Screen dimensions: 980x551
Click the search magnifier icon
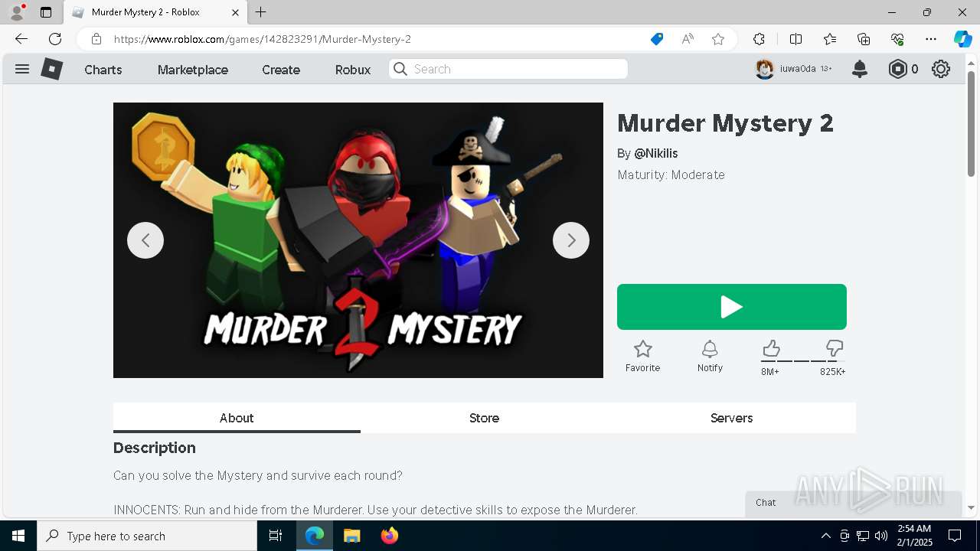pos(400,69)
